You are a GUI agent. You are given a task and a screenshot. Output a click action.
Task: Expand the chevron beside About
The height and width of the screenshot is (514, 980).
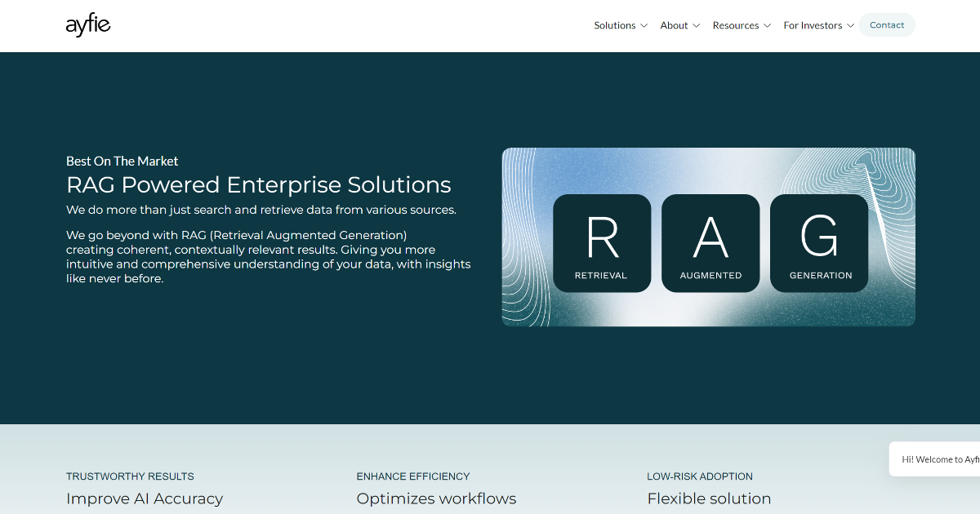pyautogui.click(x=697, y=26)
